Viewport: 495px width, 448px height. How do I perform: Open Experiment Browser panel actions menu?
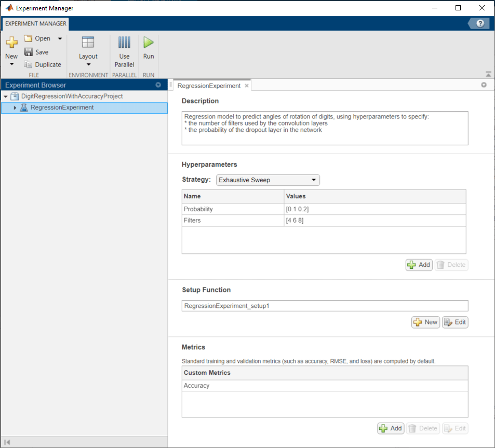[158, 85]
